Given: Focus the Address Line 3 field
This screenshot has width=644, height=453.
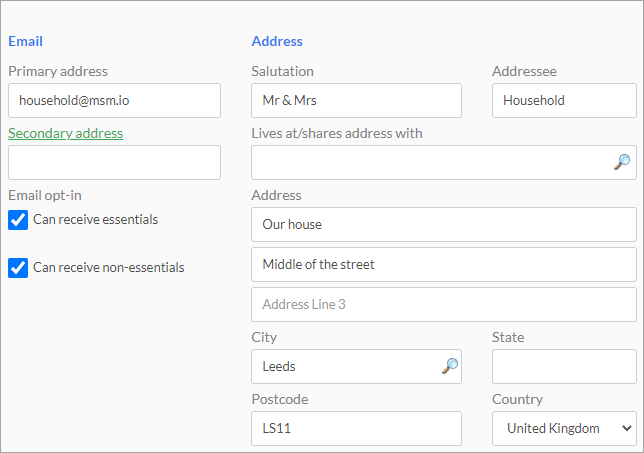Looking at the screenshot, I should click(444, 304).
